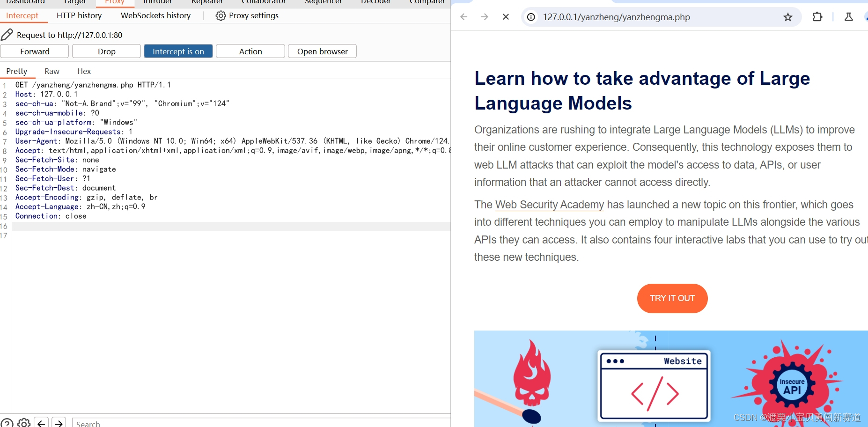Image resolution: width=868 pixels, height=427 pixels.
Task: Bookmark this page with star icon
Action: point(788,17)
